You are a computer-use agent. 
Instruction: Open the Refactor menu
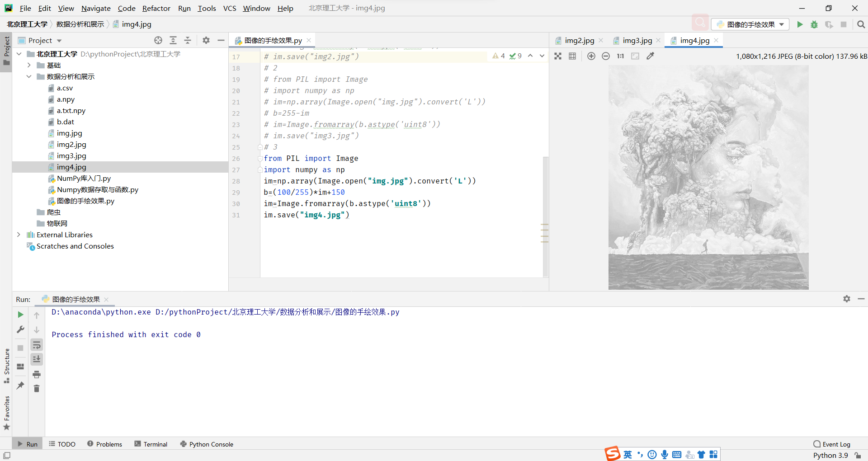click(156, 8)
